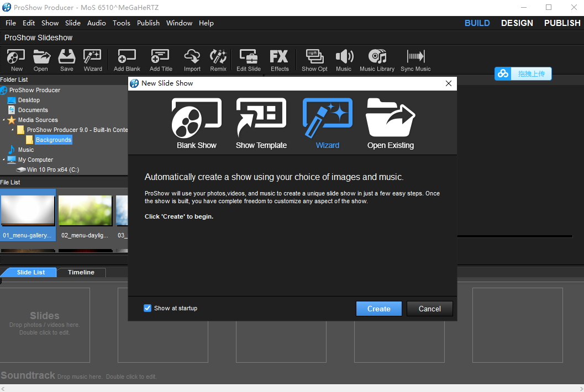Image resolution: width=584 pixels, height=392 pixels.
Task: Click the Remix toolbar icon
Action: point(218,60)
